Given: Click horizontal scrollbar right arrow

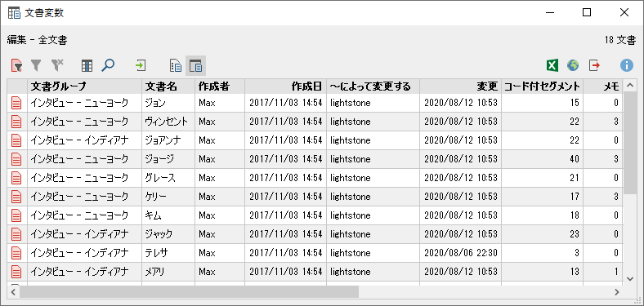Looking at the screenshot, I should point(617,292).
